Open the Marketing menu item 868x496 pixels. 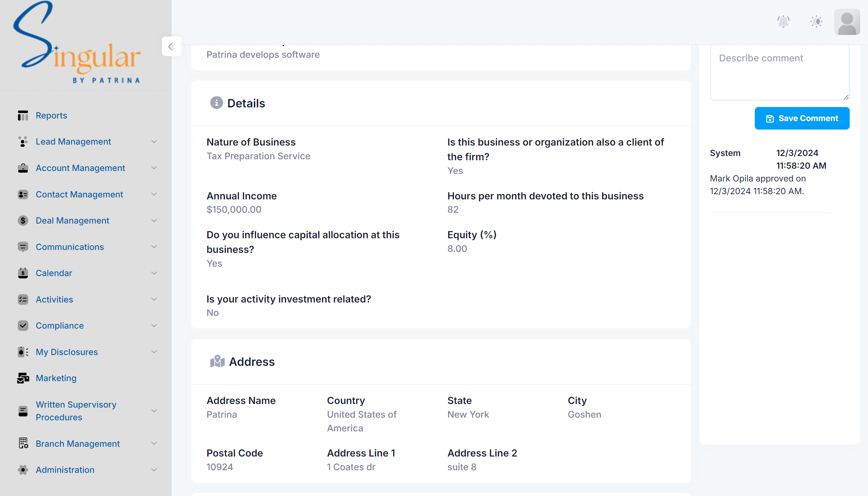(56, 378)
